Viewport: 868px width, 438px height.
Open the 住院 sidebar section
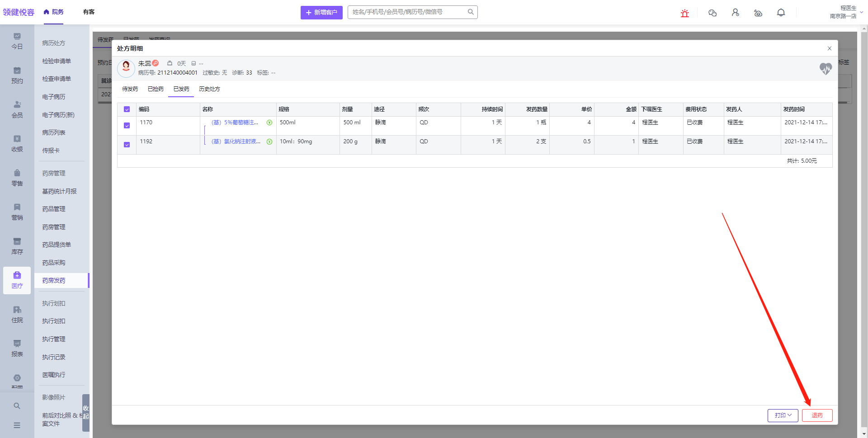point(17,315)
